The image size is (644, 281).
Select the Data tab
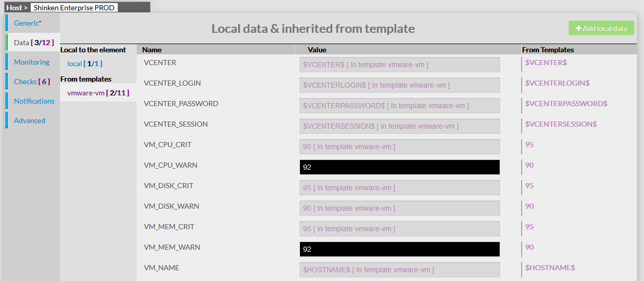[33, 43]
